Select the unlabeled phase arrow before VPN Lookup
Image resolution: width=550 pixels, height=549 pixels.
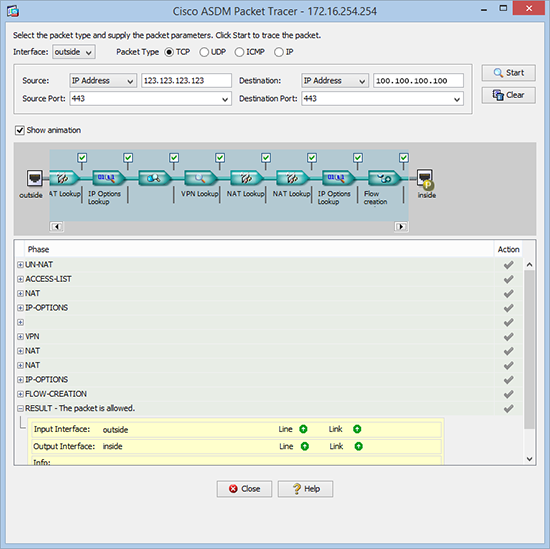point(155,178)
